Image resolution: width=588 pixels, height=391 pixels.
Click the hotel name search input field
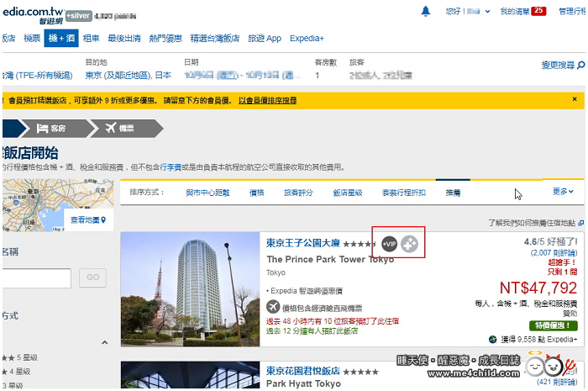(x=36, y=278)
